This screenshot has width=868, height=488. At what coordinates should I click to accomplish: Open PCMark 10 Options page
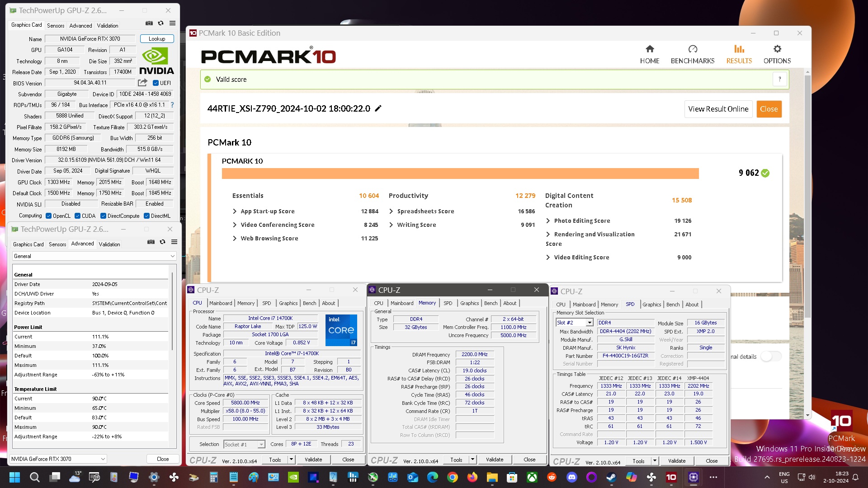777,54
